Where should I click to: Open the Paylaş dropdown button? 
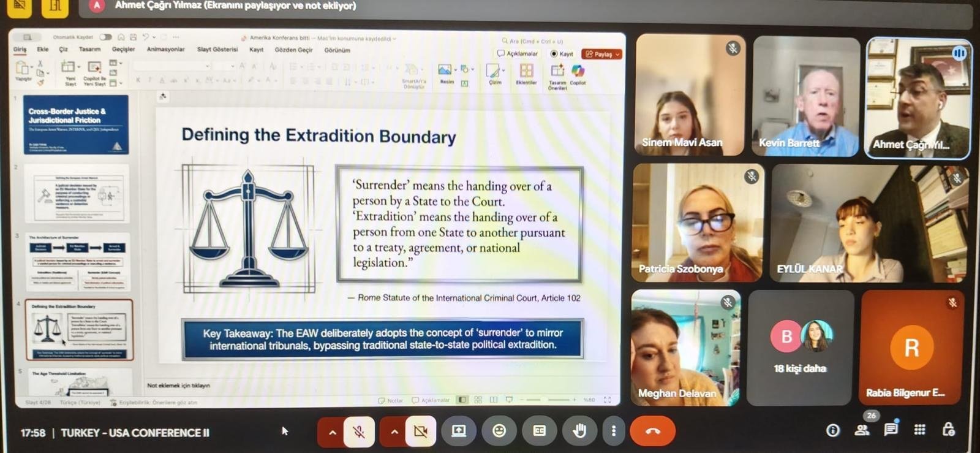pos(602,54)
